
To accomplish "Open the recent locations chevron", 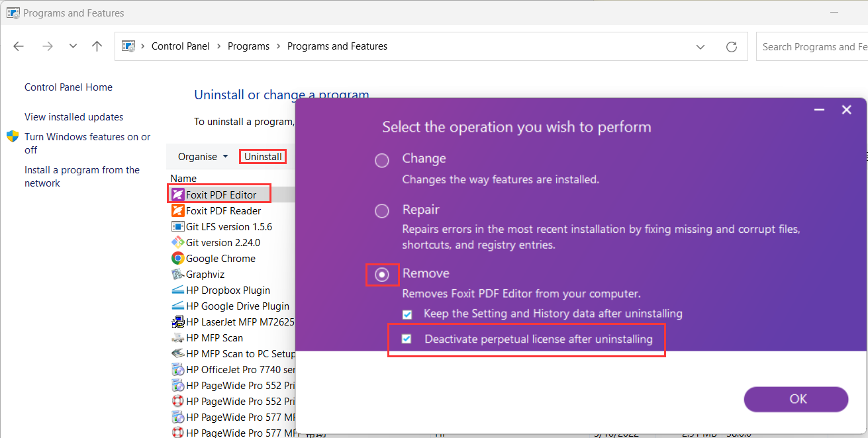I will [x=73, y=46].
